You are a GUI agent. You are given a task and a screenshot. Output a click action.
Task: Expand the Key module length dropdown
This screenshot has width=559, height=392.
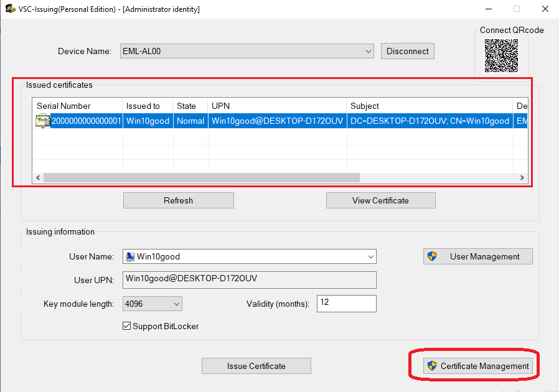pos(177,304)
